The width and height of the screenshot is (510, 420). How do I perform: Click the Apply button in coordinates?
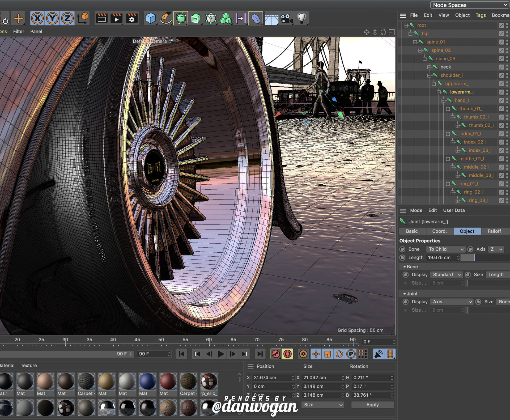click(372, 405)
